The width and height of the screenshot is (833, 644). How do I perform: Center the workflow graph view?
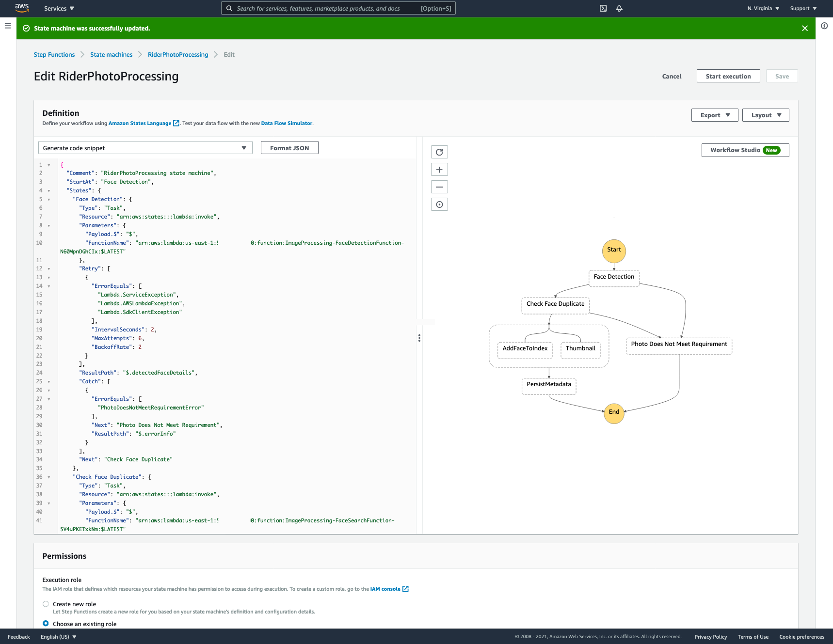(439, 204)
